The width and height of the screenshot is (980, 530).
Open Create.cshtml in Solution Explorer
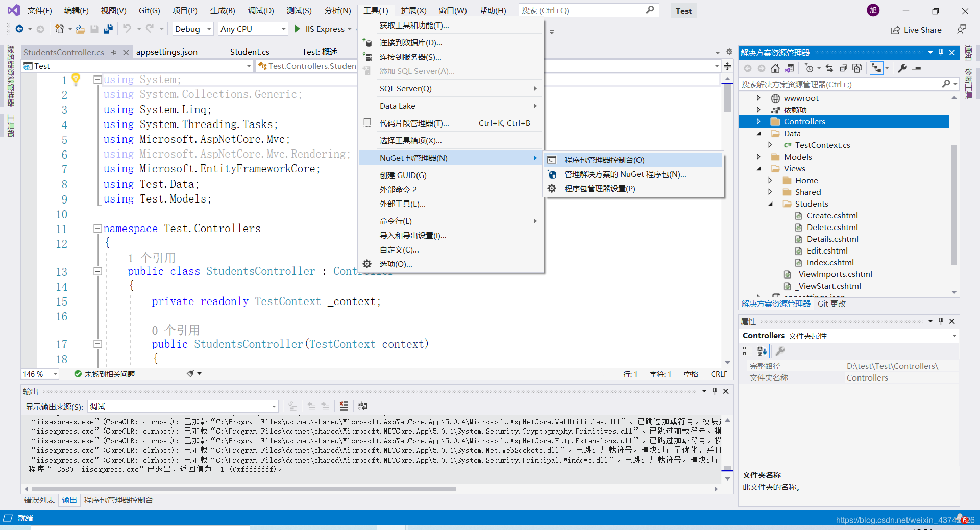832,215
